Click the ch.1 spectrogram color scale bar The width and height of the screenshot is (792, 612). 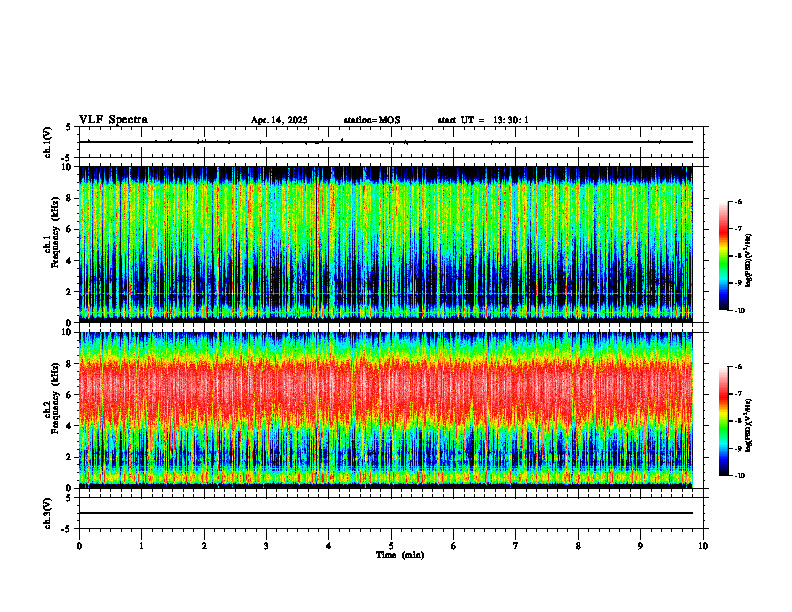click(x=723, y=256)
